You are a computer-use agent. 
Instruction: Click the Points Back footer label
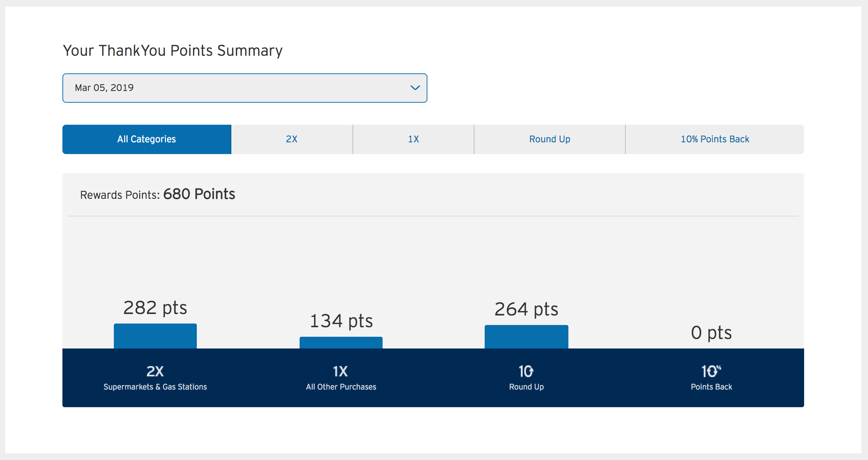(711, 387)
